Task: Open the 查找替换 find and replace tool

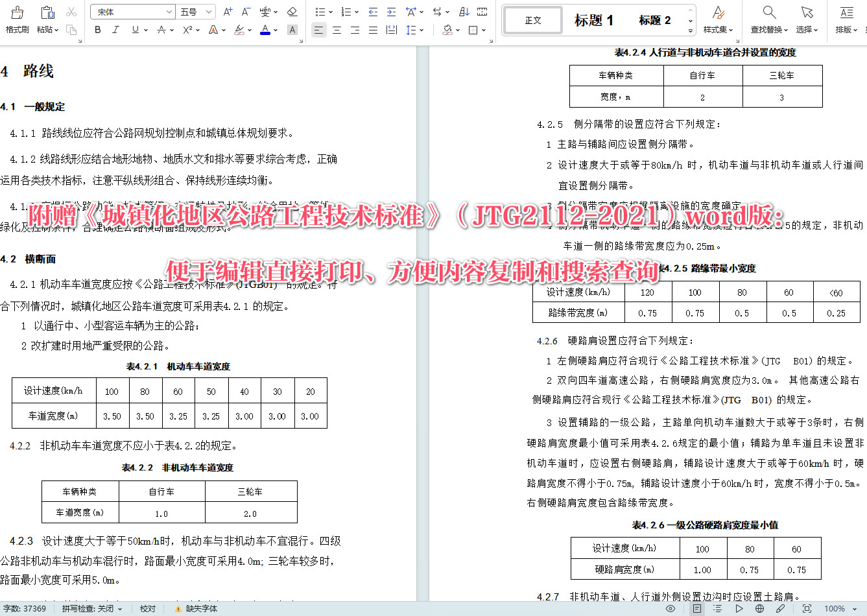Action: coord(768,19)
